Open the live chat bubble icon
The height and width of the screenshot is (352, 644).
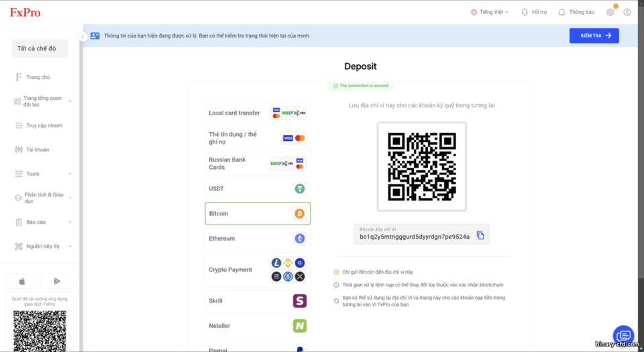coord(623,336)
